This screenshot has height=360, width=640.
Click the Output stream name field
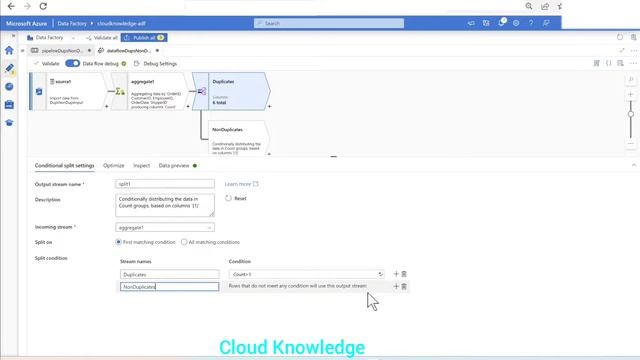click(165, 184)
